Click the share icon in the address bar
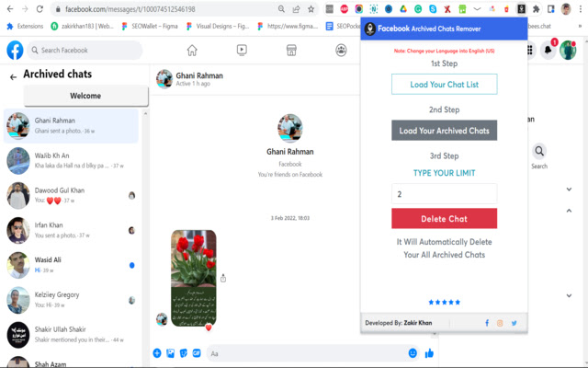This screenshot has width=588, height=368. click(x=296, y=9)
